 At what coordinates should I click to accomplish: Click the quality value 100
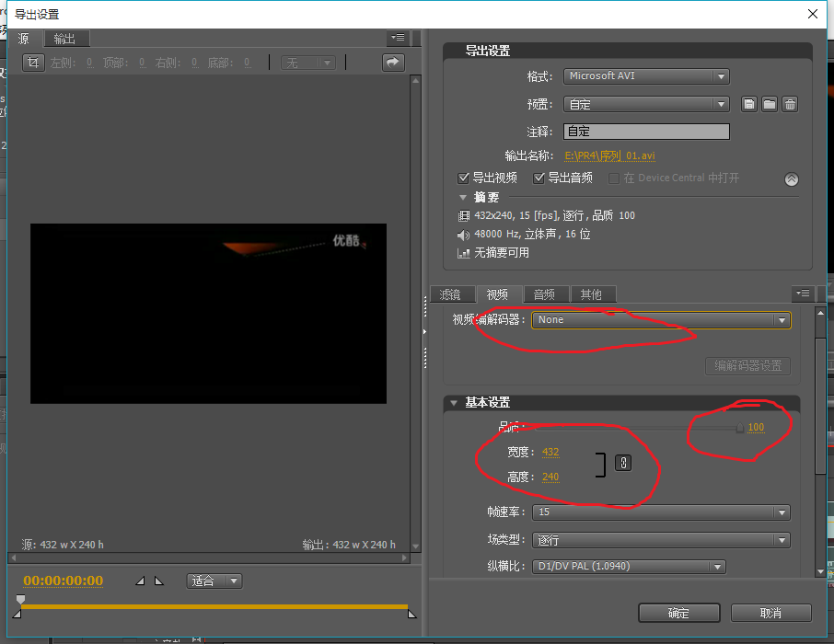[756, 427]
